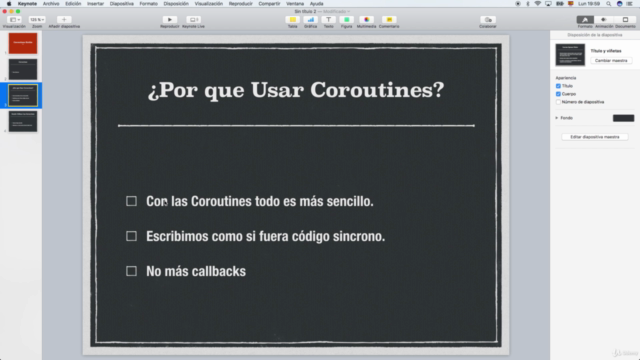Insert a table with the Tabla icon
This screenshot has width=640, height=360.
[292, 20]
